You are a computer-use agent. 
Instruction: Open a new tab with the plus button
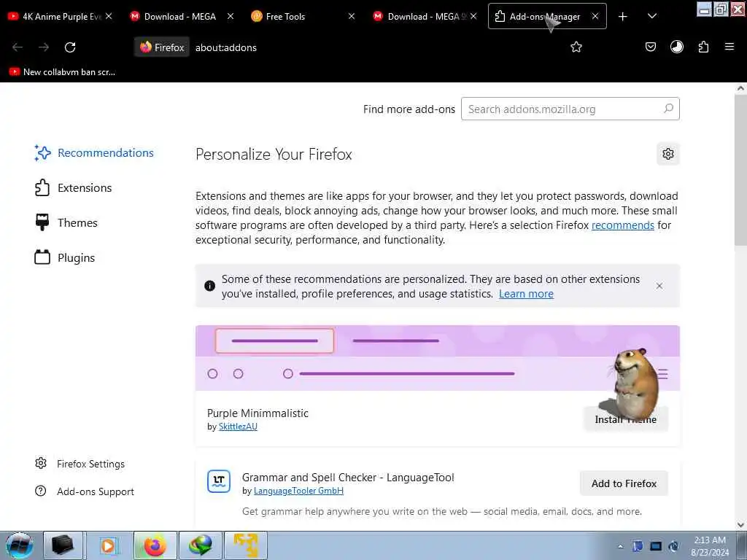pos(622,17)
